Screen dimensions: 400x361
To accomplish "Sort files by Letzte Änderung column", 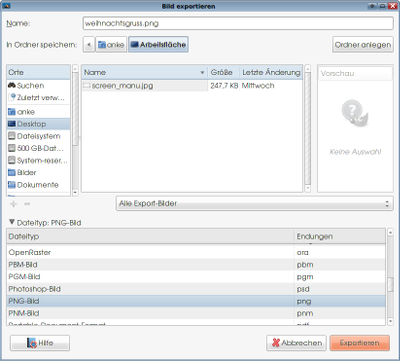I will (x=271, y=72).
